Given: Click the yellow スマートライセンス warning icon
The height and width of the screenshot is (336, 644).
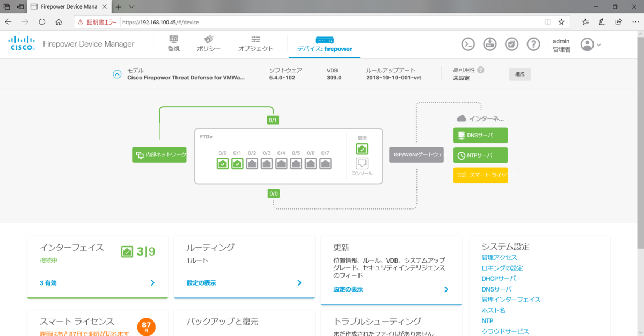Looking at the screenshot, I should (x=480, y=175).
